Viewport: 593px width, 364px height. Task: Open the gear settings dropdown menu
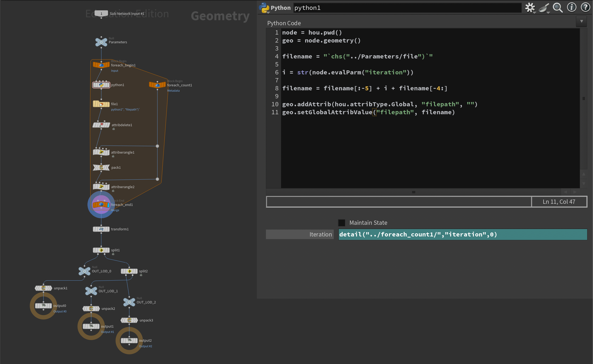(x=530, y=8)
